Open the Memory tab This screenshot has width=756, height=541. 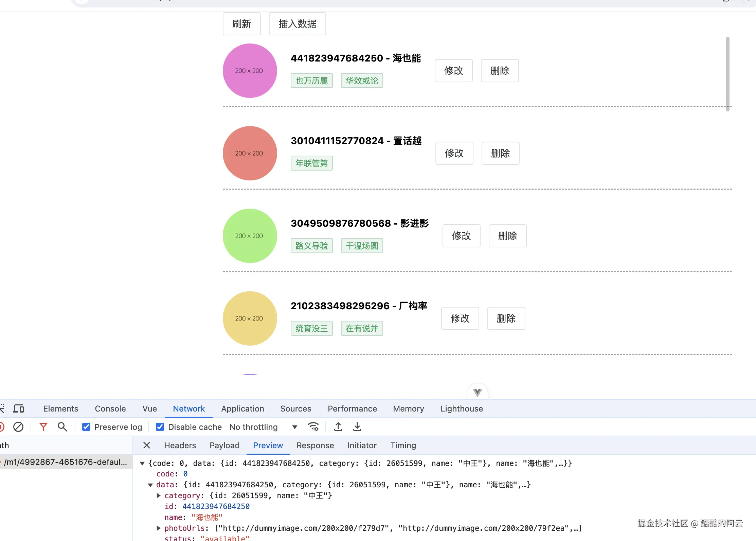(409, 408)
